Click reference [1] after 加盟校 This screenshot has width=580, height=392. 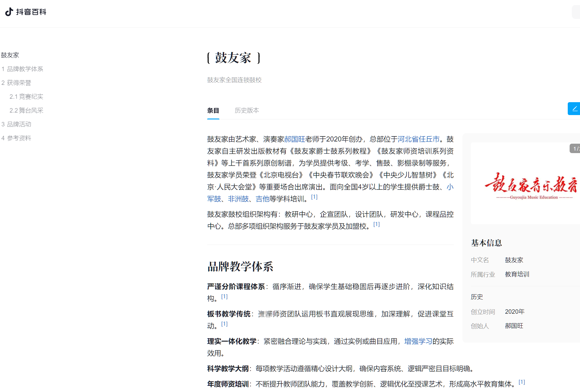377,224
